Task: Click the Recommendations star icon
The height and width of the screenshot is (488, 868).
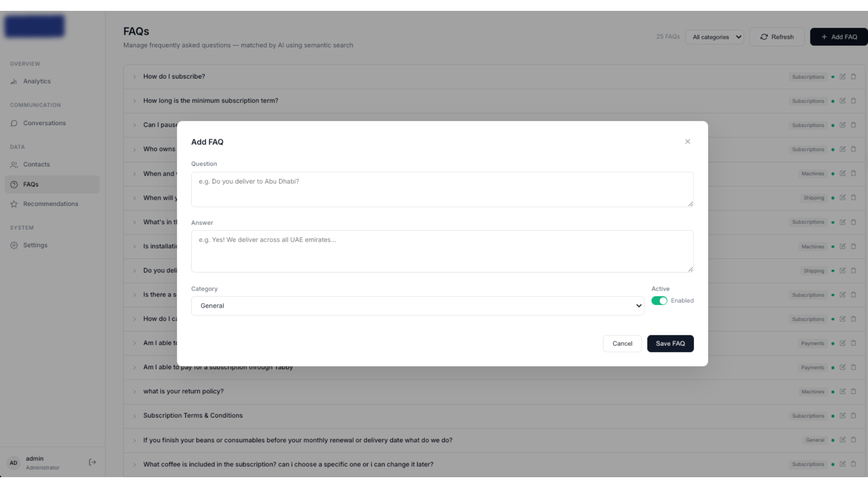Action: (14, 204)
